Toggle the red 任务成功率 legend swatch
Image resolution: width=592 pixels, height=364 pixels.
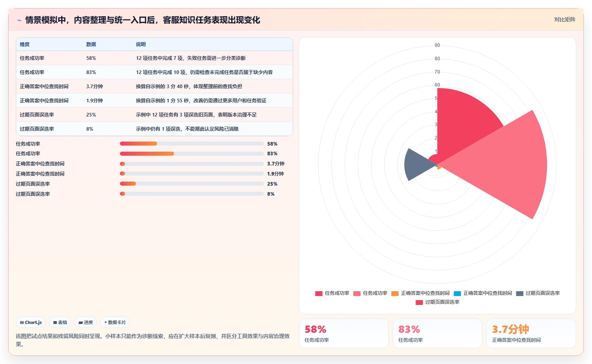tap(319, 293)
